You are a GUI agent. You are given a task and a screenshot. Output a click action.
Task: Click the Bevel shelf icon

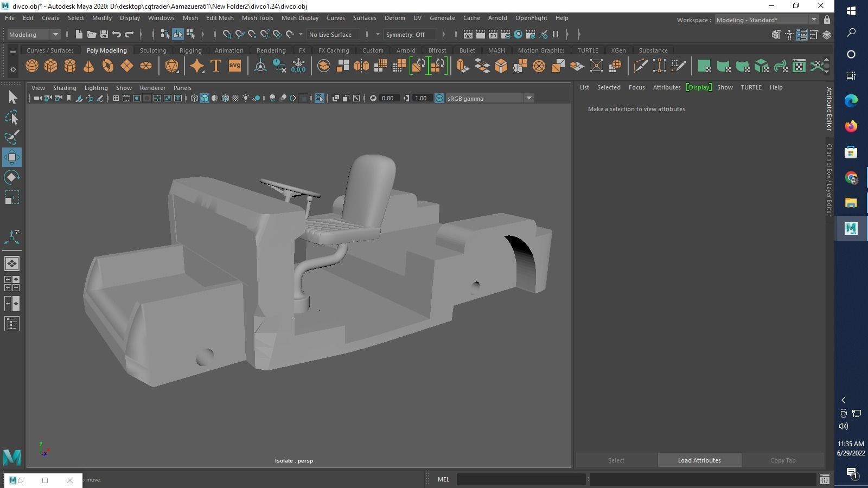[x=501, y=66]
